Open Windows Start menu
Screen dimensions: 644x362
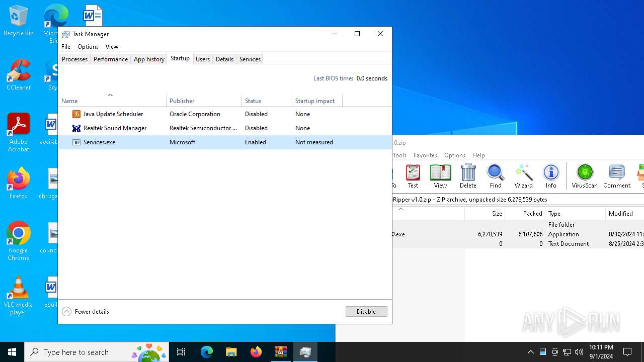12,352
